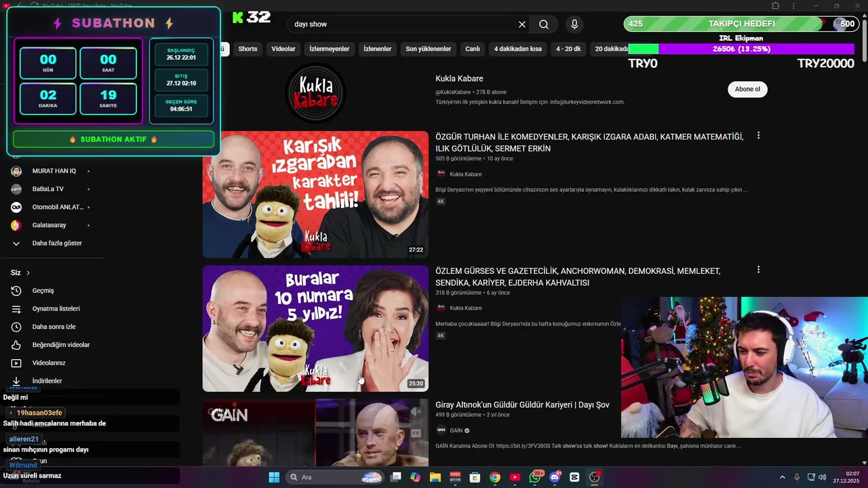Click SUBATHON AKTİF banner

[x=113, y=139]
